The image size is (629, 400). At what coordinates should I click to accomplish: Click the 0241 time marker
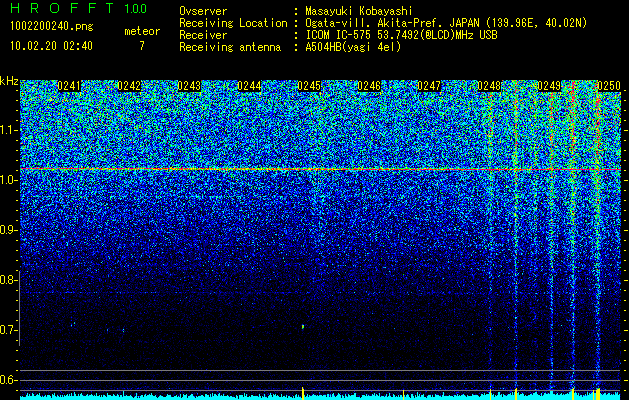tap(69, 86)
